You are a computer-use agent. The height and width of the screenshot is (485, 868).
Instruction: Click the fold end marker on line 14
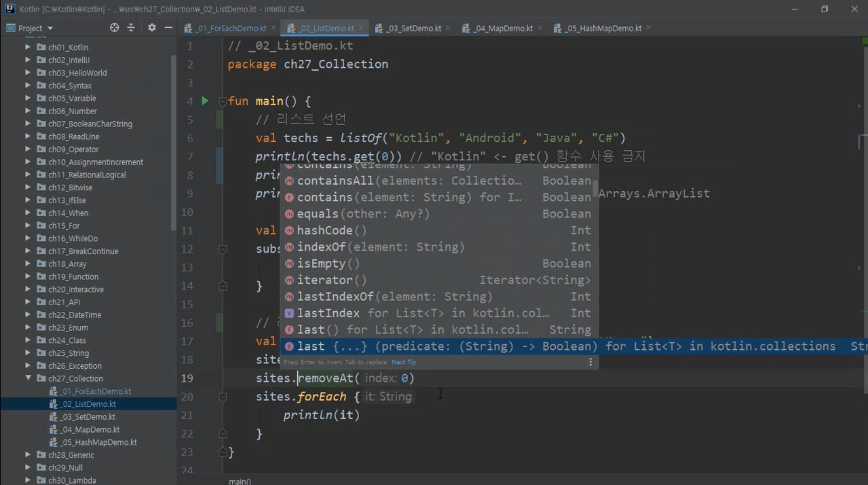point(222,286)
